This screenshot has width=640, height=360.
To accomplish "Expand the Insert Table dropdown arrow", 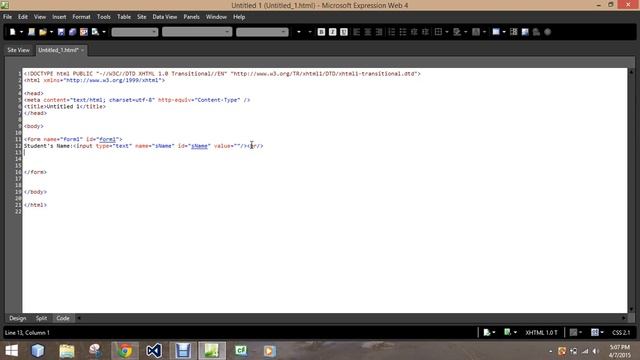I will pos(504,32).
